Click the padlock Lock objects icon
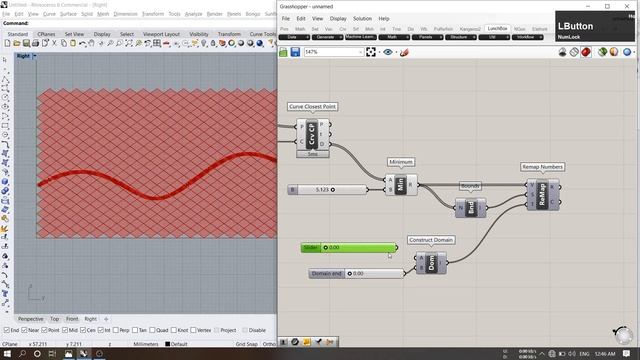 click(213, 43)
